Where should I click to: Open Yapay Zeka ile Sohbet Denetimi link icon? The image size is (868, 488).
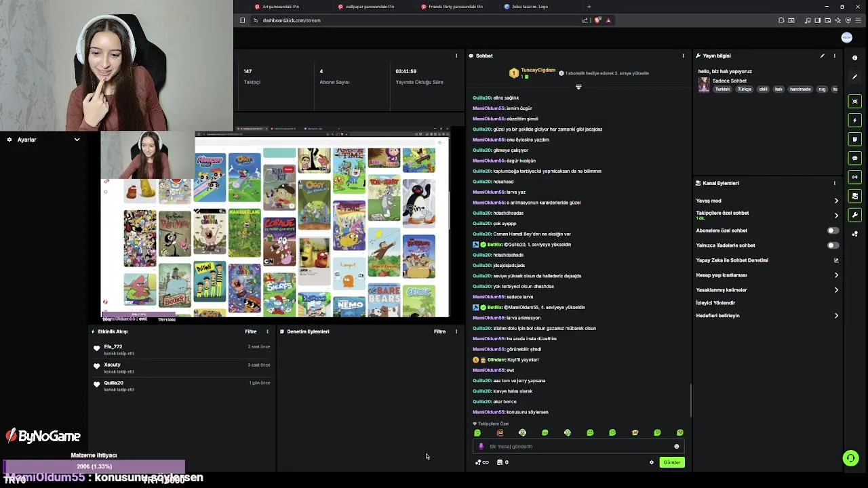[836, 260]
